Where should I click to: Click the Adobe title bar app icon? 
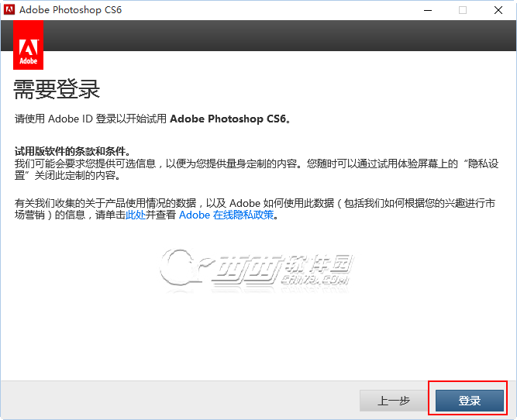pyautogui.click(x=9, y=9)
